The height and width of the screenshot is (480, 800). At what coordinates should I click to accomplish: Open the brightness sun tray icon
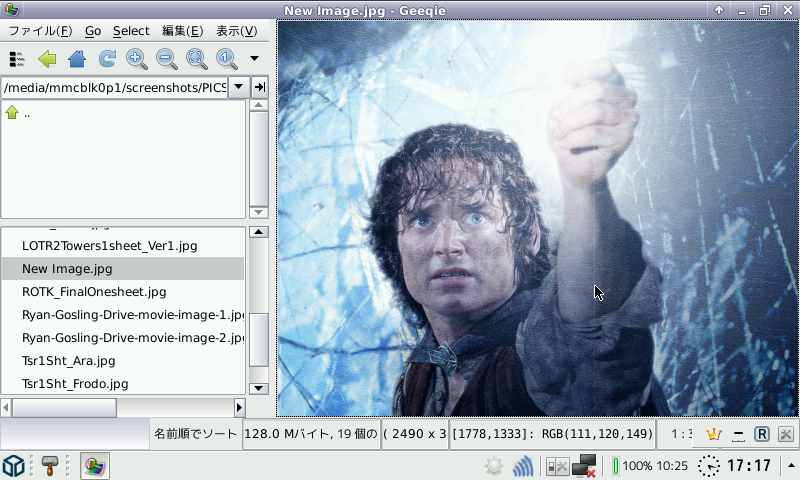(x=494, y=466)
